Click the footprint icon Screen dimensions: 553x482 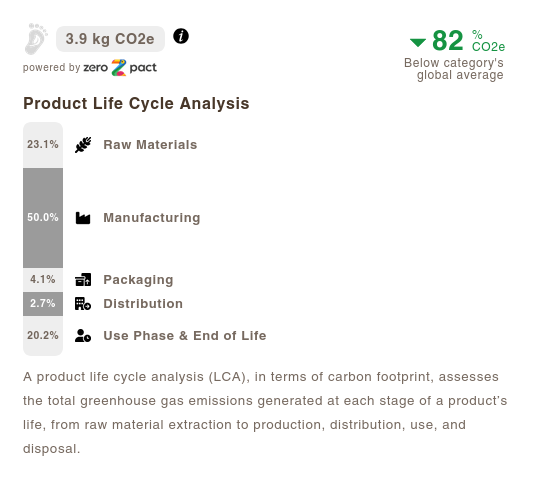36,39
